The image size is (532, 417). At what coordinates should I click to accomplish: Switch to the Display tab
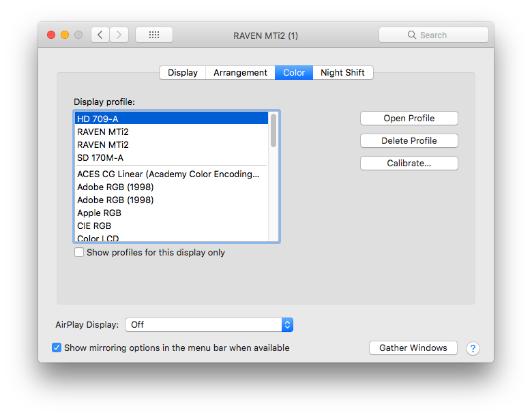tap(182, 72)
